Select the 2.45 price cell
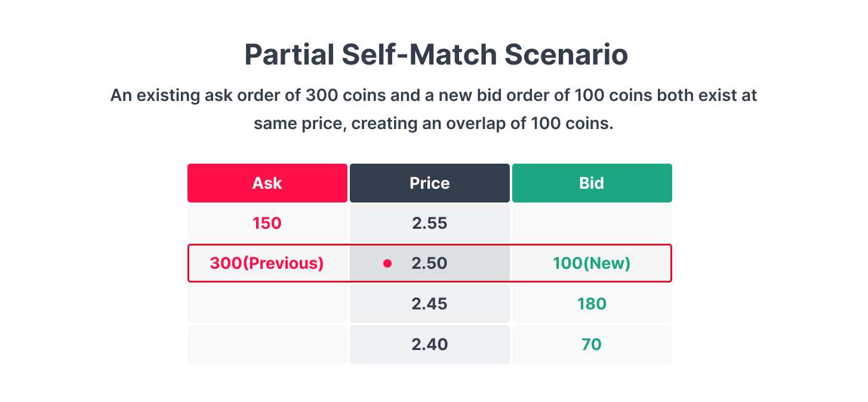 (429, 304)
